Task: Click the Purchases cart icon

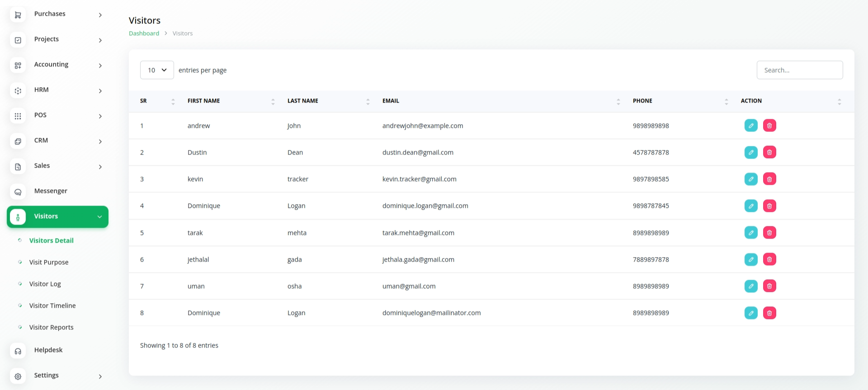Action: [18, 15]
